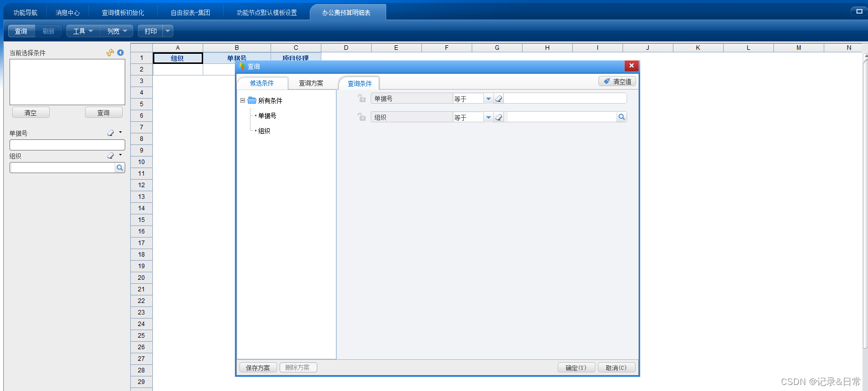Confirm with the 确定(Y) button

576,368
